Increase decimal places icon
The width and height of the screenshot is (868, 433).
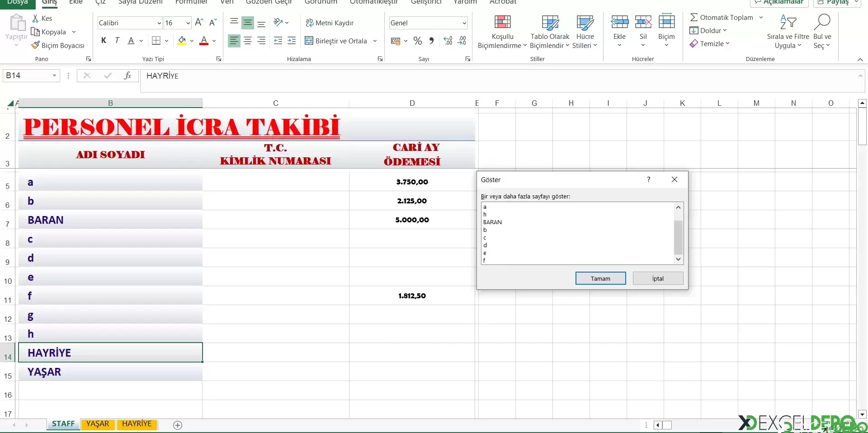pos(448,41)
